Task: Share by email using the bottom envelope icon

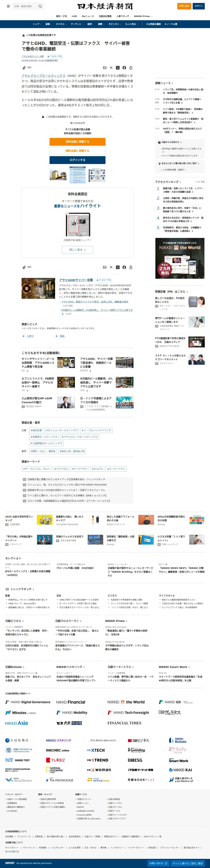Action: (x=105, y=267)
